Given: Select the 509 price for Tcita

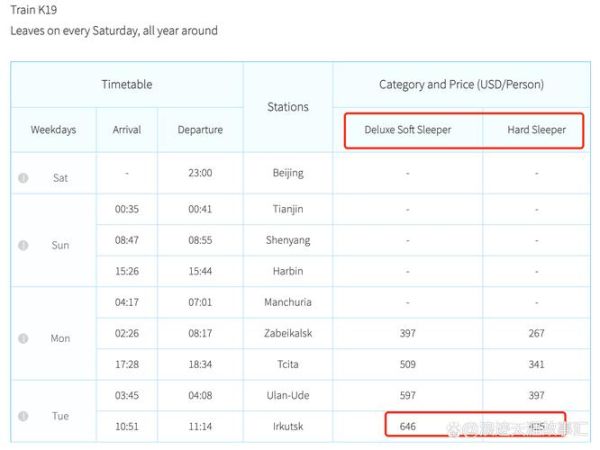Looking at the screenshot, I should pos(407,365).
